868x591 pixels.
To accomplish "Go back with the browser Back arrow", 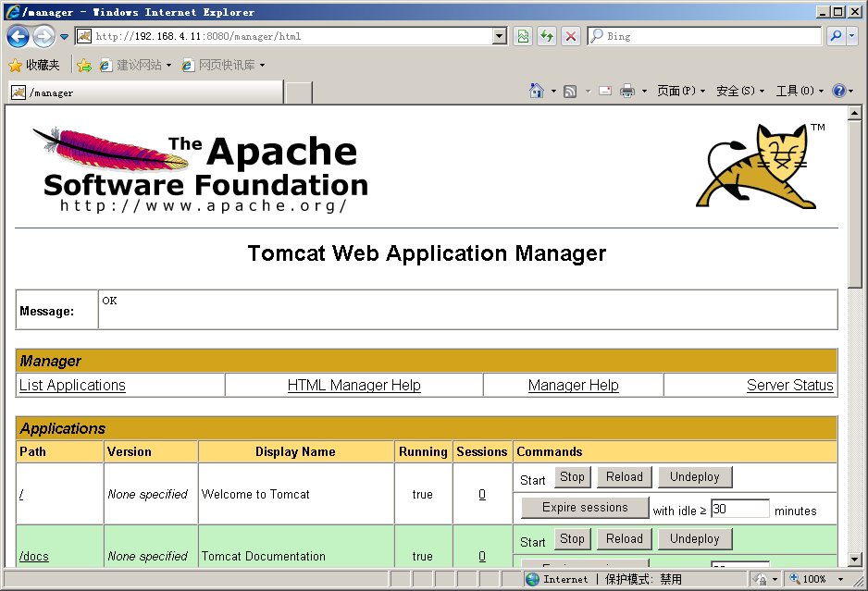I will coord(18,37).
